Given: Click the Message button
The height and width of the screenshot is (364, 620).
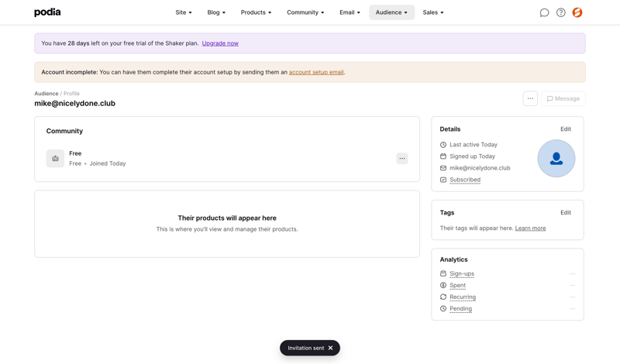Looking at the screenshot, I should pos(563,98).
